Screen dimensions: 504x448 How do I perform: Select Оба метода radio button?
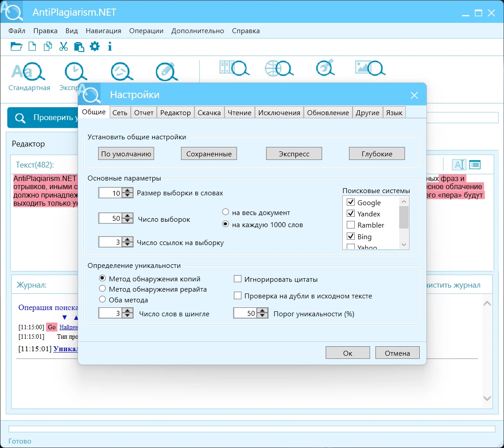point(102,299)
